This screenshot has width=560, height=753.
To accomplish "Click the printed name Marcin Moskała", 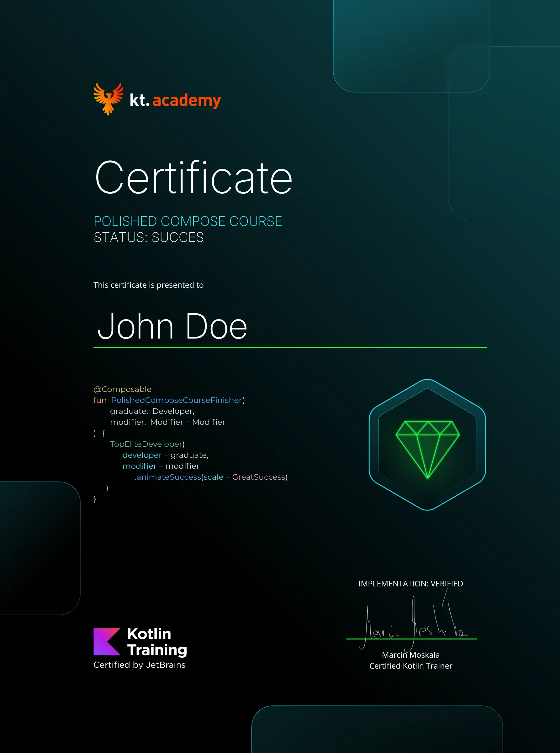I will (410, 654).
